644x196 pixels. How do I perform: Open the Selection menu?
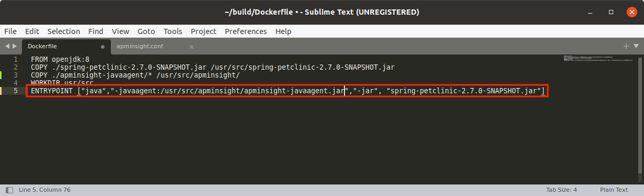64,31
